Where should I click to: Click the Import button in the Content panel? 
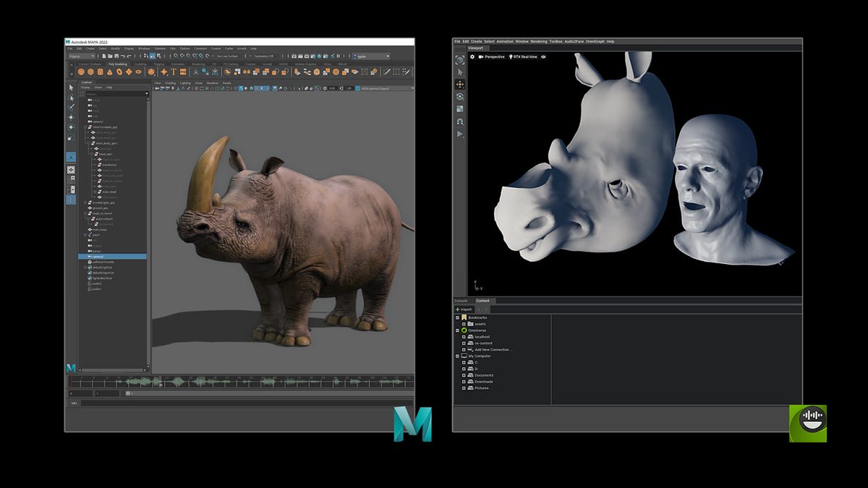pyautogui.click(x=464, y=309)
